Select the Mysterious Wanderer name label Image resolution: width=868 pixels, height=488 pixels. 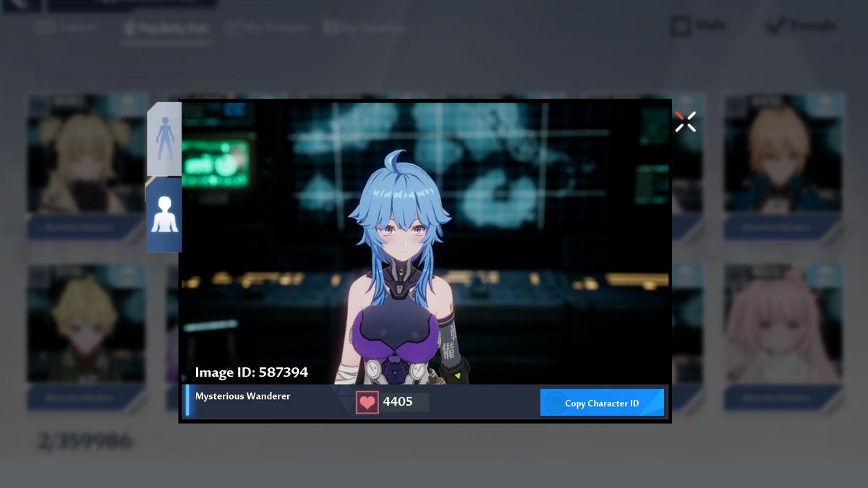tap(242, 396)
